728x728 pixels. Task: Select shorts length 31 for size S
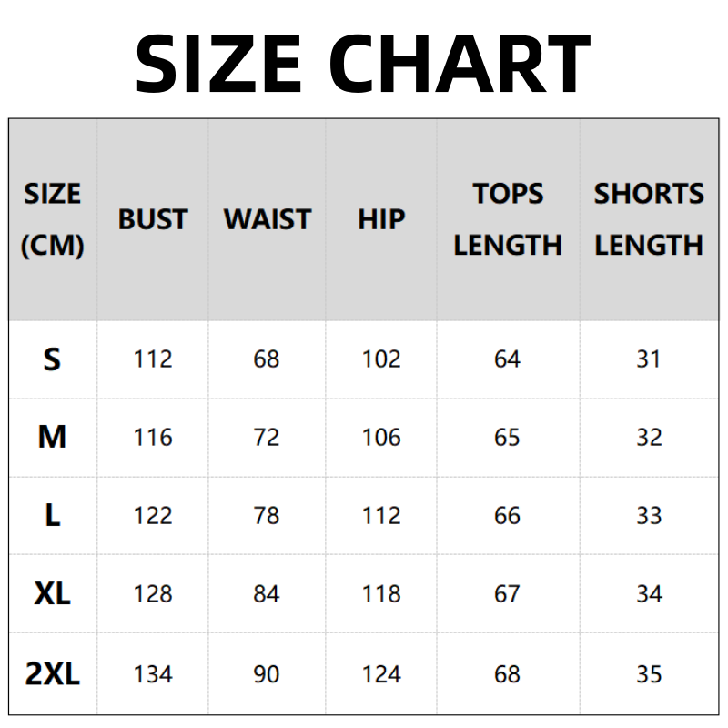[x=649, y=359]
